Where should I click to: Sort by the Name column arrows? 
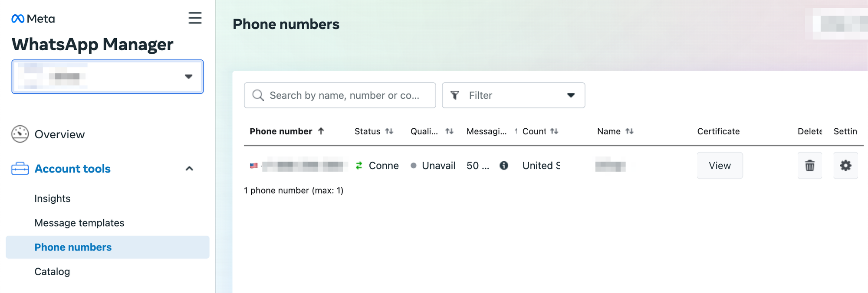[x=630, y=131]
